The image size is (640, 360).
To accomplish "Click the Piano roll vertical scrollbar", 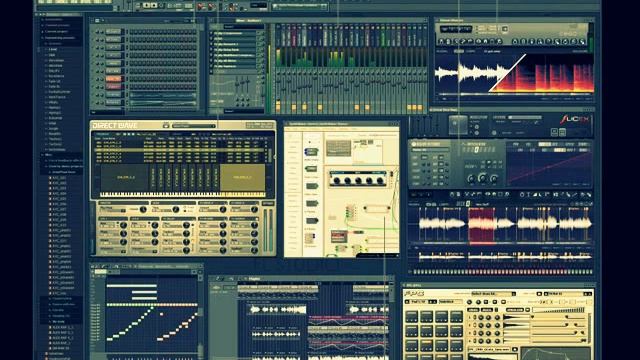I will [200, 312].
